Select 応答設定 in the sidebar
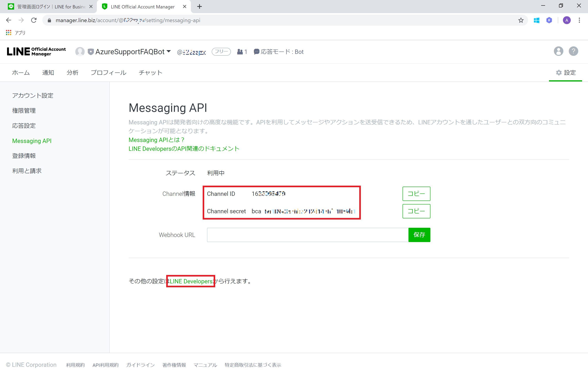 coord(24,126)
